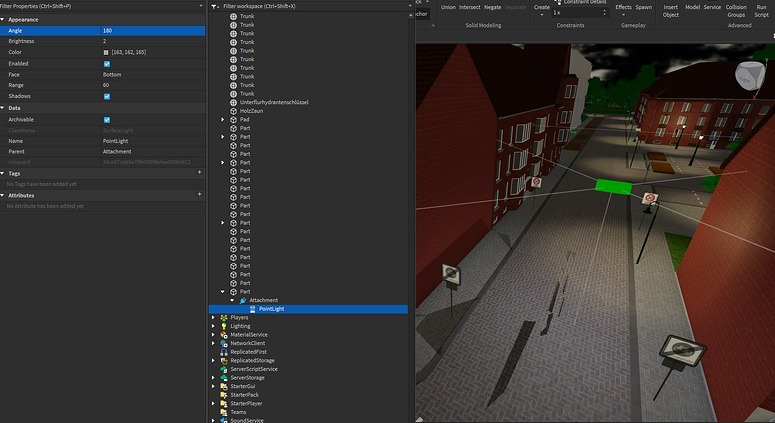Click the StarterPack folder icon
This screenshot has width=775, height=423.
click(x=224, y=395)
